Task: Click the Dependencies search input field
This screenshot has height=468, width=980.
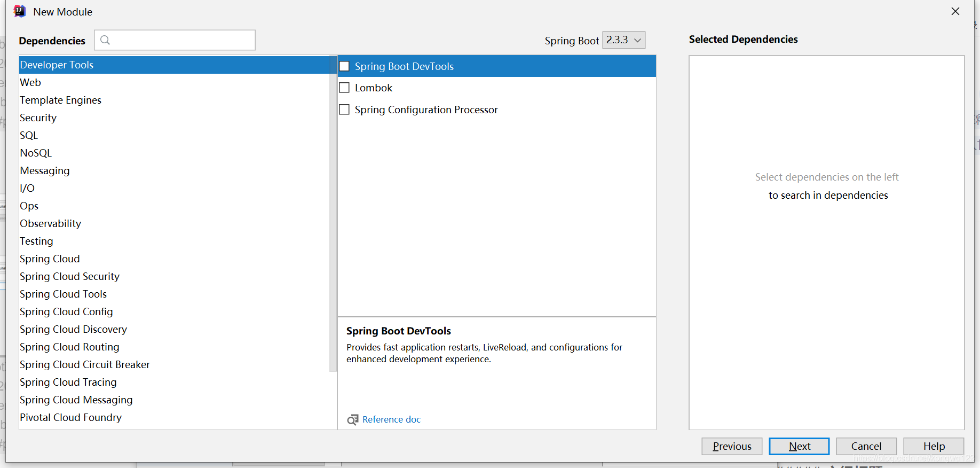Action: (175, 40)
